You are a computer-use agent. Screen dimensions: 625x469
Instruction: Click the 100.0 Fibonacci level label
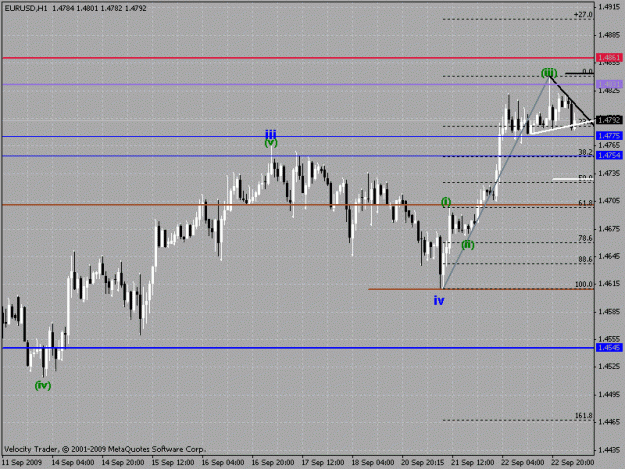[584, 284]
